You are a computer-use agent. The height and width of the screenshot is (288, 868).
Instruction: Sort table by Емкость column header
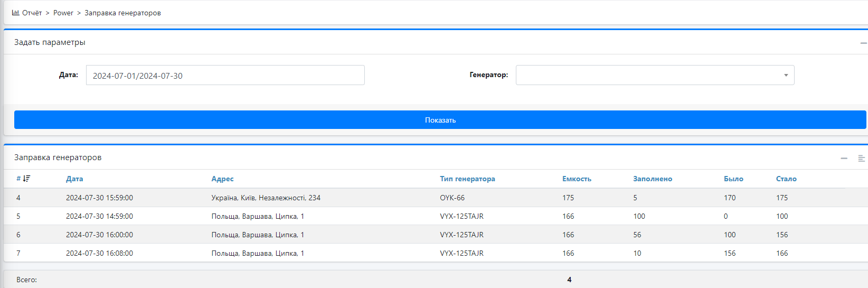coord(577,179)
